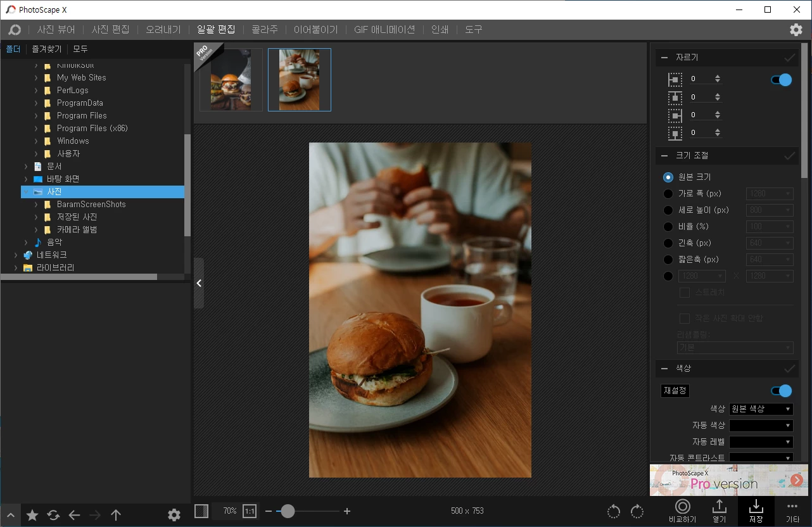This screenshot has width=812, height=527.
Task: Select 원본 크기 radio button
Action: [668, 177]
